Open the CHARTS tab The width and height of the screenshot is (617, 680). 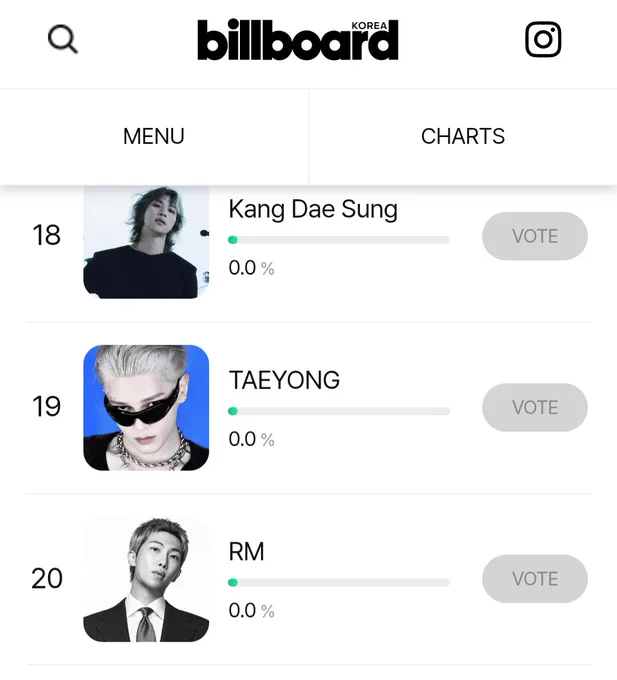coord(463,137)
